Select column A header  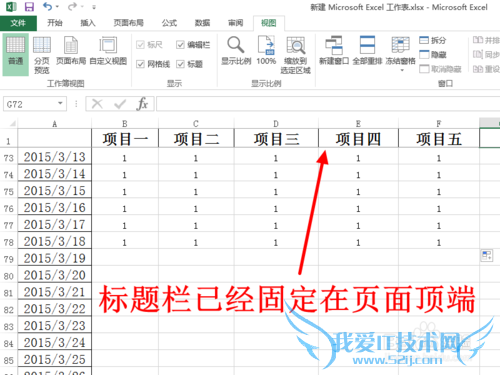tap(55, 124)
